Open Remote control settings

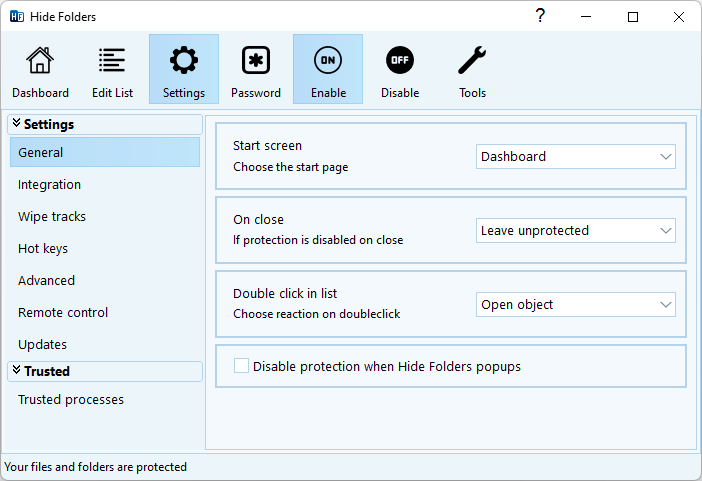pyautogui.click(x=105, y=312)
